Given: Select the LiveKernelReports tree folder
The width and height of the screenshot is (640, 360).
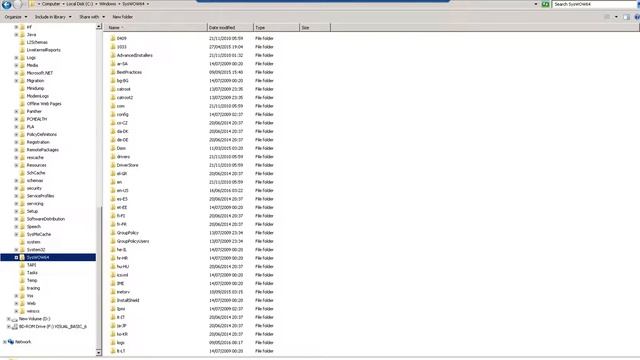Looking at the screenshot, I should 44,50.
